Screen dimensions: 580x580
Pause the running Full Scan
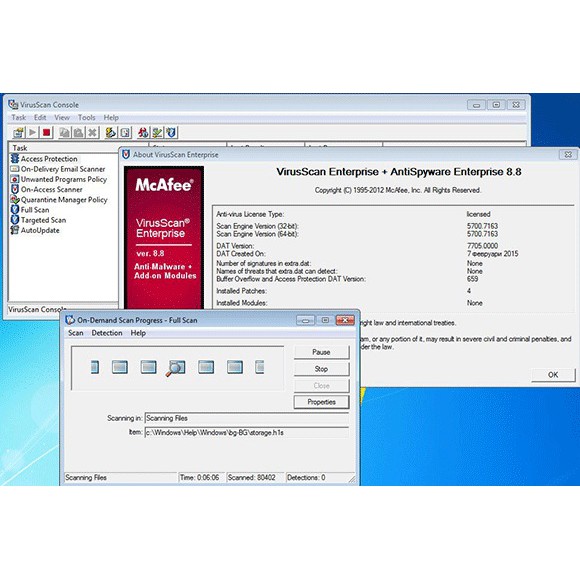pos(321,352)
